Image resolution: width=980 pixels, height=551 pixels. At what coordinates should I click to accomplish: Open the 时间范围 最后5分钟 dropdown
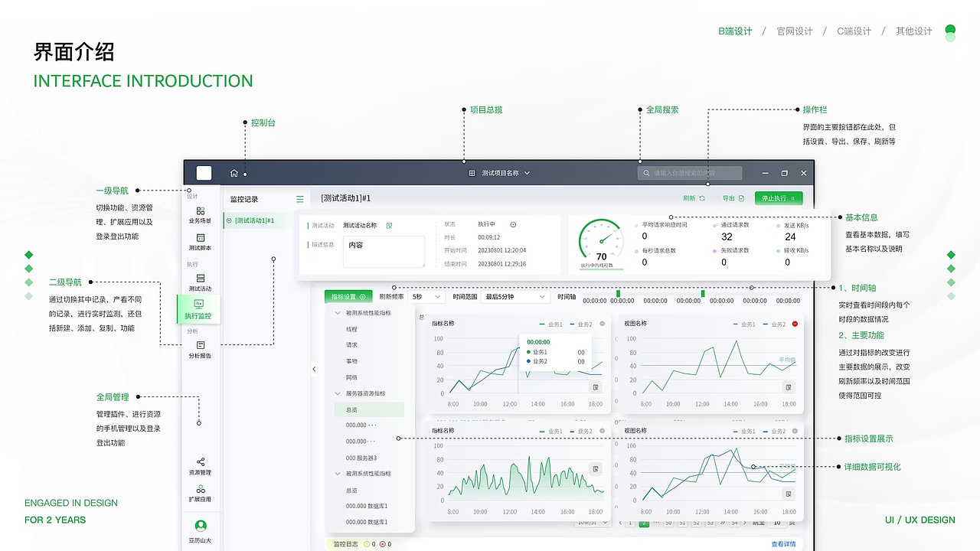[x=516, y=296]
